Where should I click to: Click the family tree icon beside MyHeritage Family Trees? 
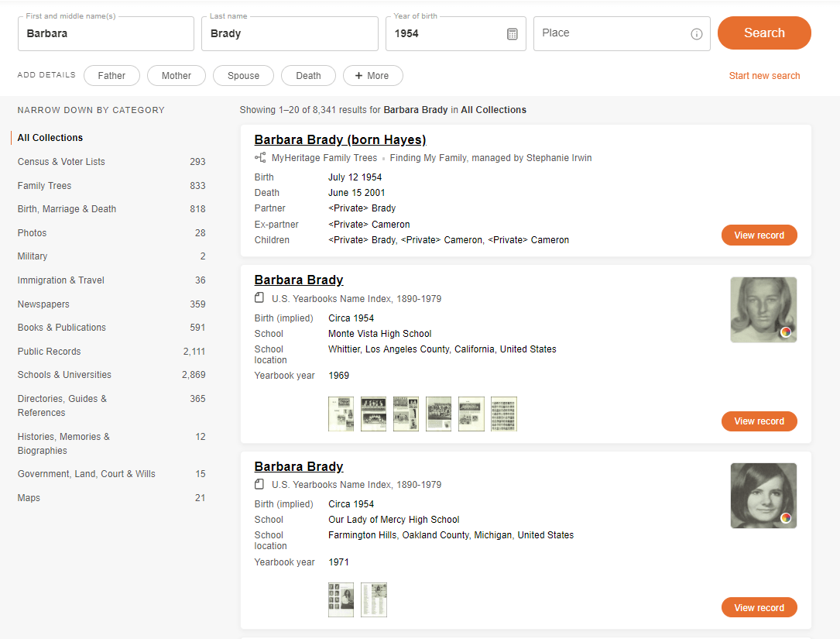[x=260, y=157]
